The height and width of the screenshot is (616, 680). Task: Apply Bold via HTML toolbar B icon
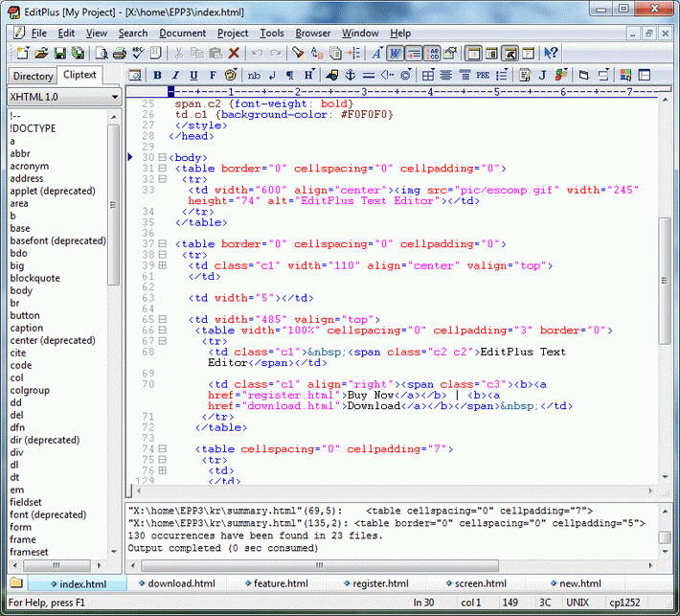pos(157,75)
